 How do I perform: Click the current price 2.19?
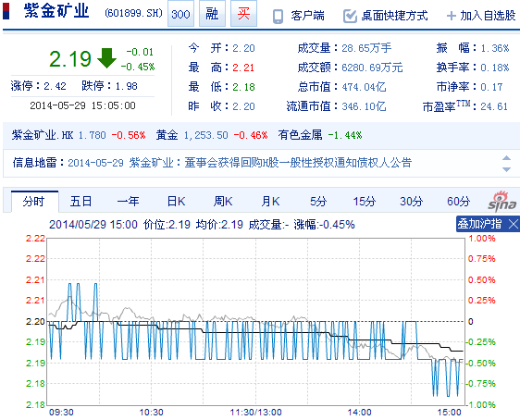pos(70,58)
